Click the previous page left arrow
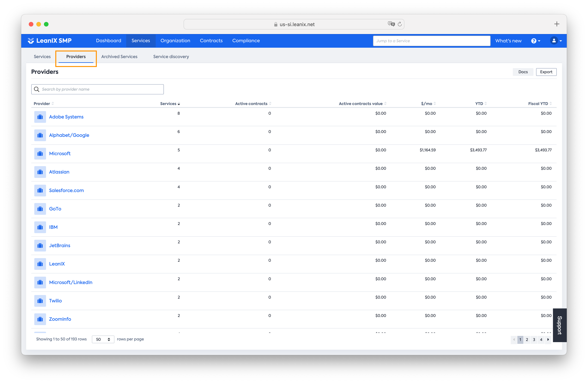The width and height of the screenshot is (588, 383). 514,339
